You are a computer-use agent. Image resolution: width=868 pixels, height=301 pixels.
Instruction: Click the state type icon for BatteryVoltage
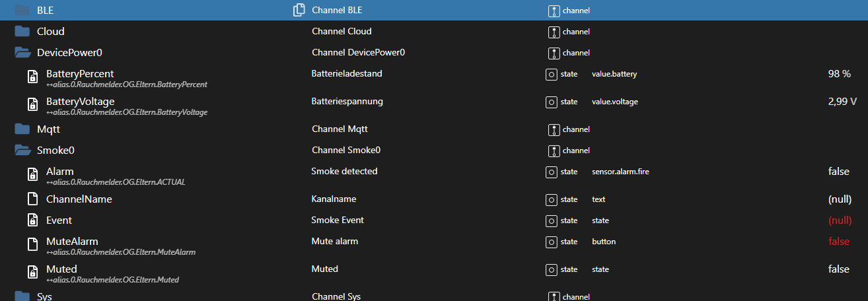pos(552,102)
